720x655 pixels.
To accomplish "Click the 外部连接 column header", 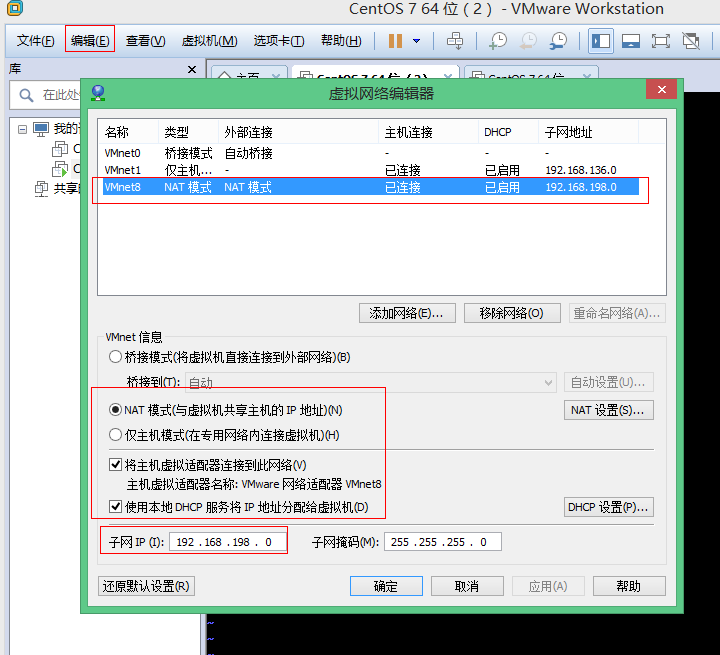I will pyautogui.click(x=298, y=132).
